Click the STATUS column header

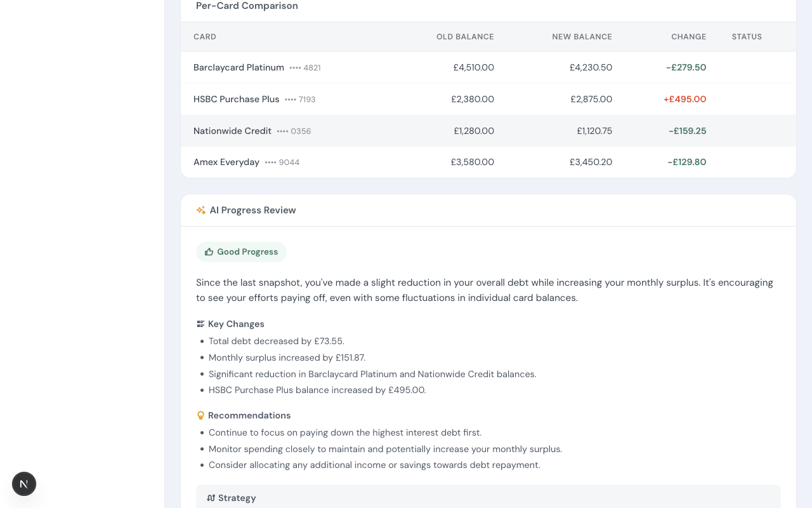tap(746, 36)
